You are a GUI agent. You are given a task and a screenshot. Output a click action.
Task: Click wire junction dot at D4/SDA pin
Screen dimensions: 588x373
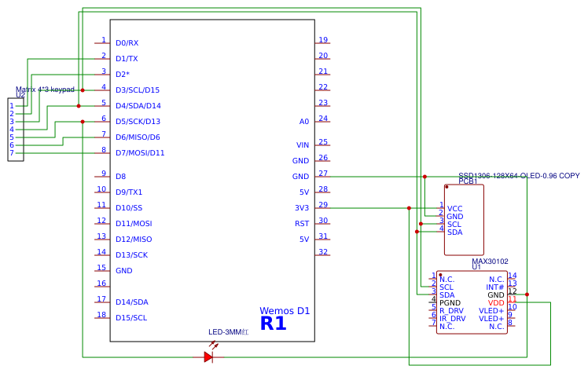pos(79,106)
